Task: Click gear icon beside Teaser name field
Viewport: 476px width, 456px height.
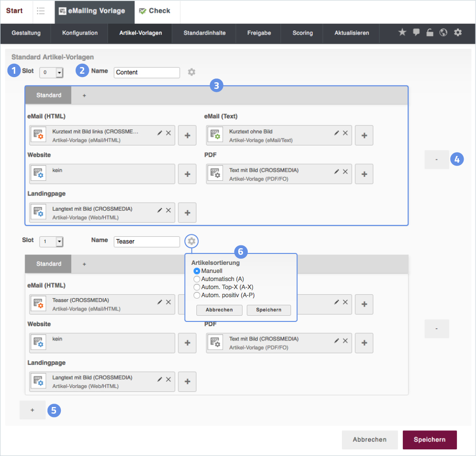Action: pos(191,242)
